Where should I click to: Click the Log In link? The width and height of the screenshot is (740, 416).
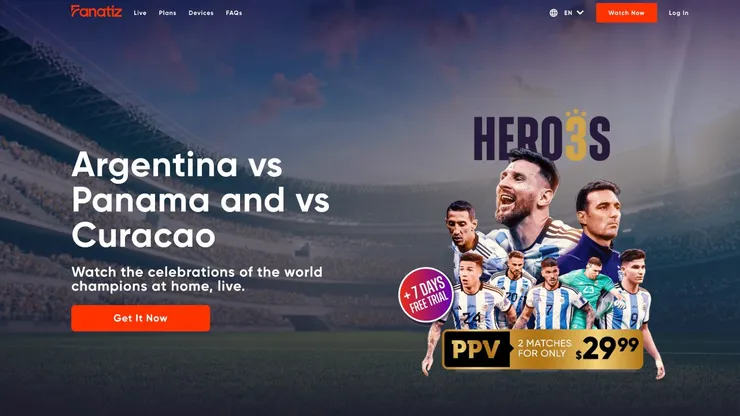coord(678,13)
